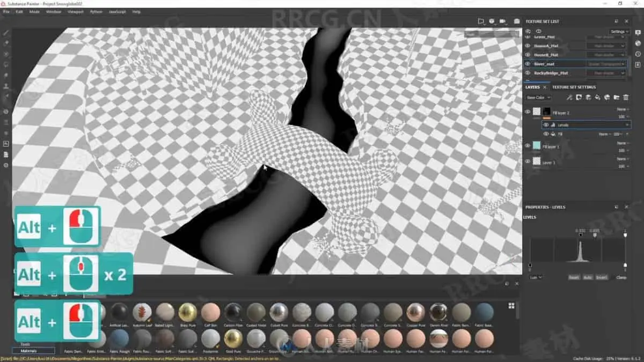Switch shelf to grid view icon
Viewport: 644px width, 362px height.
pos(511,306)
